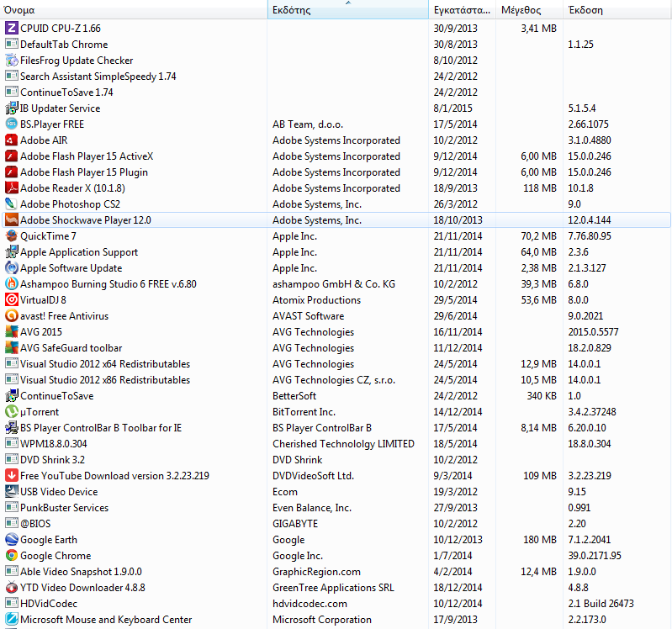The height and width of the screenshot is (629, 672).
Task: Sort by the Μέγεθος column header
Action: (529, 10)
